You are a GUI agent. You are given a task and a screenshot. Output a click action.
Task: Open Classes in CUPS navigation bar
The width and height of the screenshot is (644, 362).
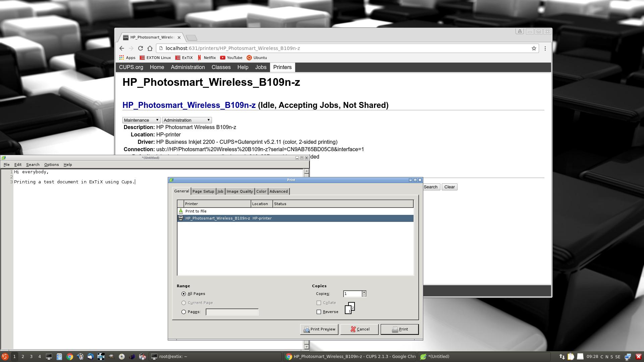[221, 67]
